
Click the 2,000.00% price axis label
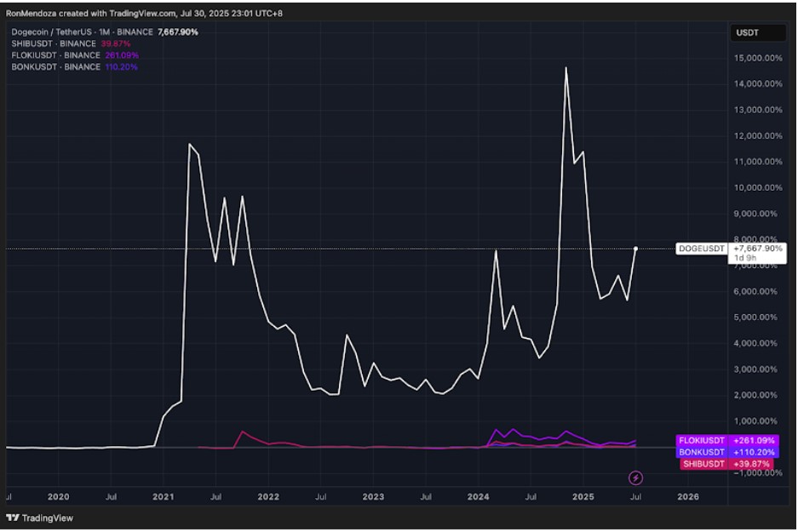[755, 395]
